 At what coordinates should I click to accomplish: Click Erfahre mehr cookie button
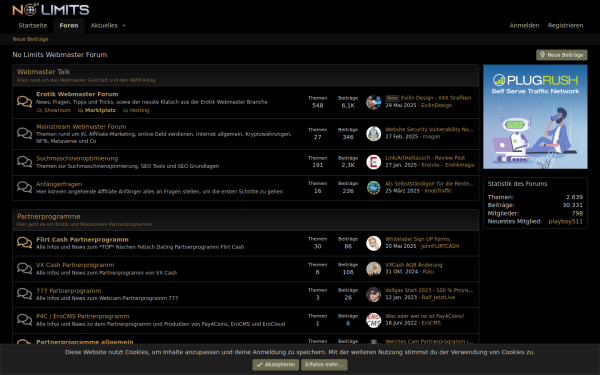[324, 365]
